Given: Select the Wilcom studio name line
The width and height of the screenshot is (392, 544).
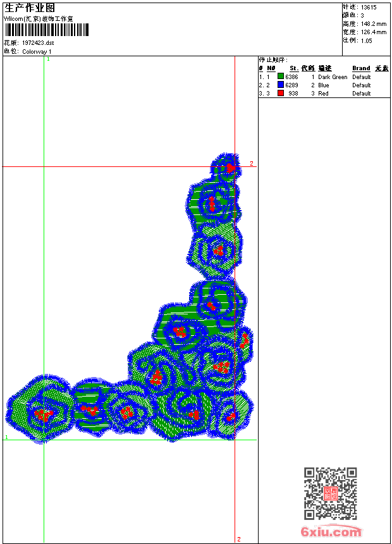Looking at the screenshot, I should click(39, 19).
